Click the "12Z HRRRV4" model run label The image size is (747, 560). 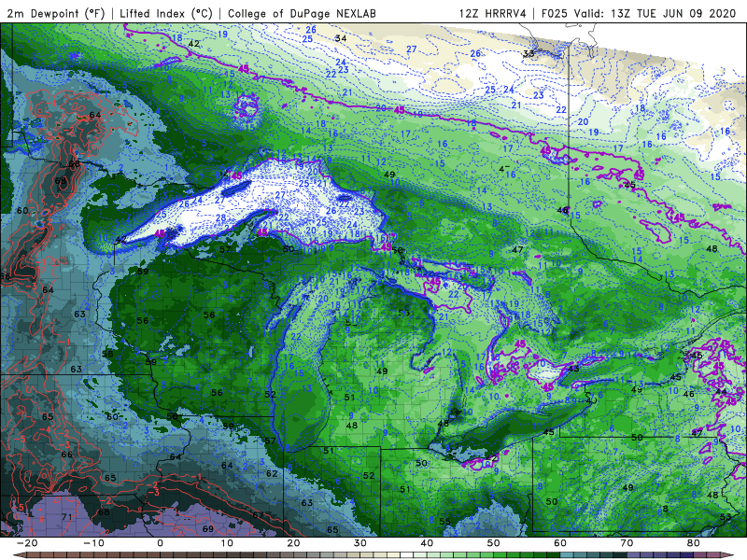coord(493,13)
